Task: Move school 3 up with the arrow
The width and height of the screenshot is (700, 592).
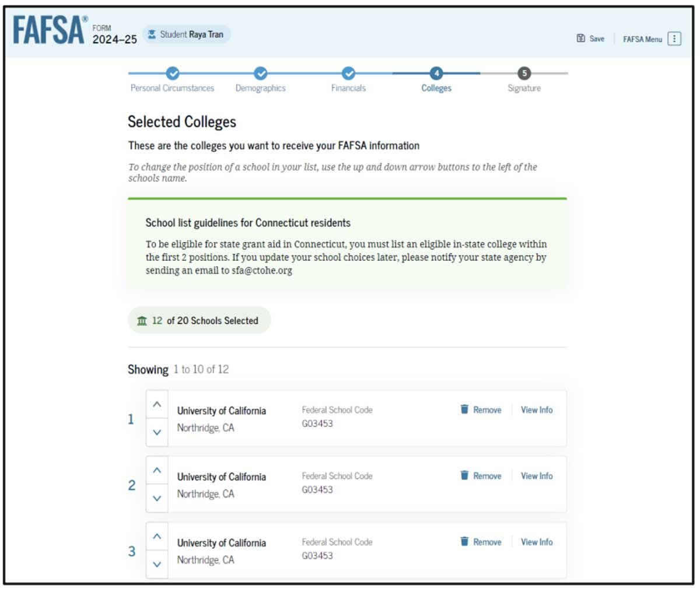Action: (x=157, y=536)
